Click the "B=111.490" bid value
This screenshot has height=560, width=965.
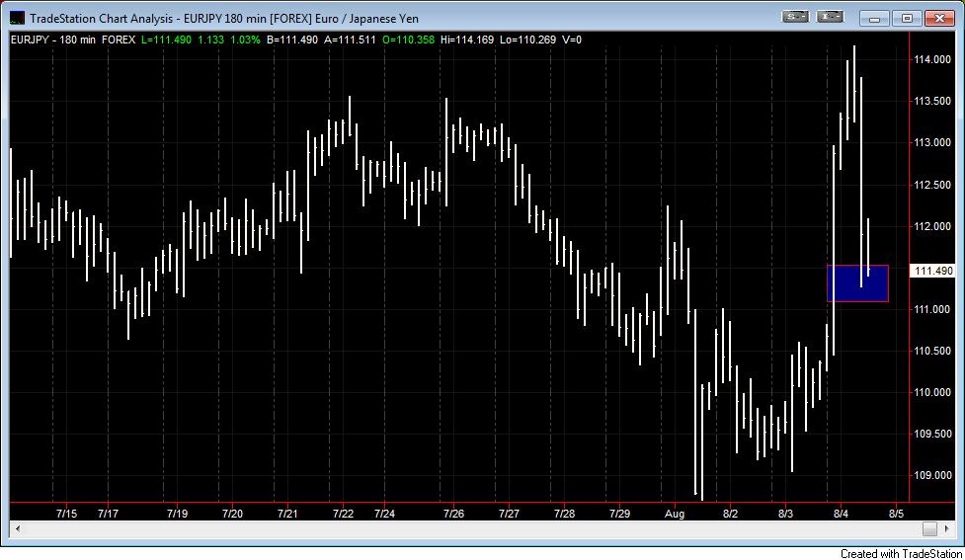(x=291, y=40)
